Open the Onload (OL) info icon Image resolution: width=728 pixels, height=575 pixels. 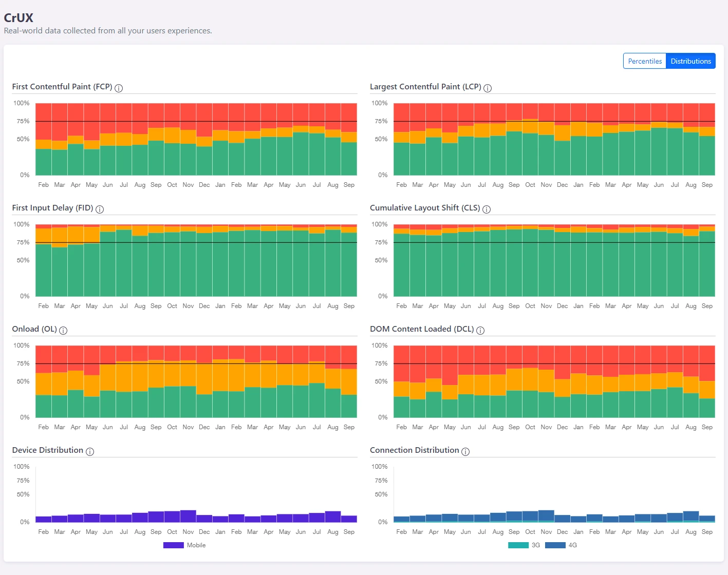pyautogui.click(x=63, y=330)
